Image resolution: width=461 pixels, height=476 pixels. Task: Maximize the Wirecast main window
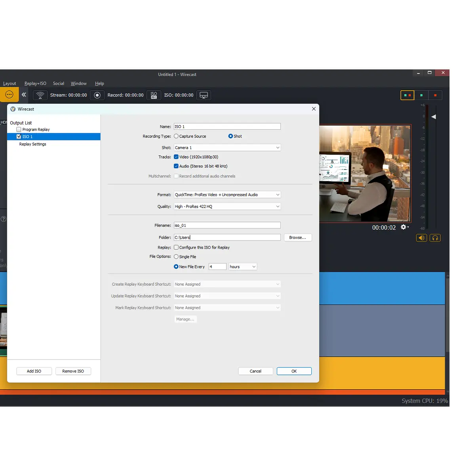coord(429,73)
